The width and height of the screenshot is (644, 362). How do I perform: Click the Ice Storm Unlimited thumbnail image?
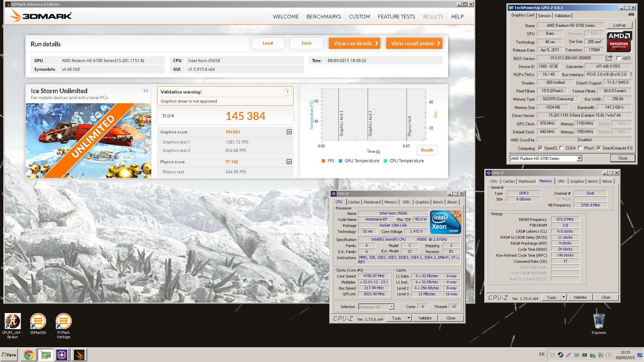[89, 140]
